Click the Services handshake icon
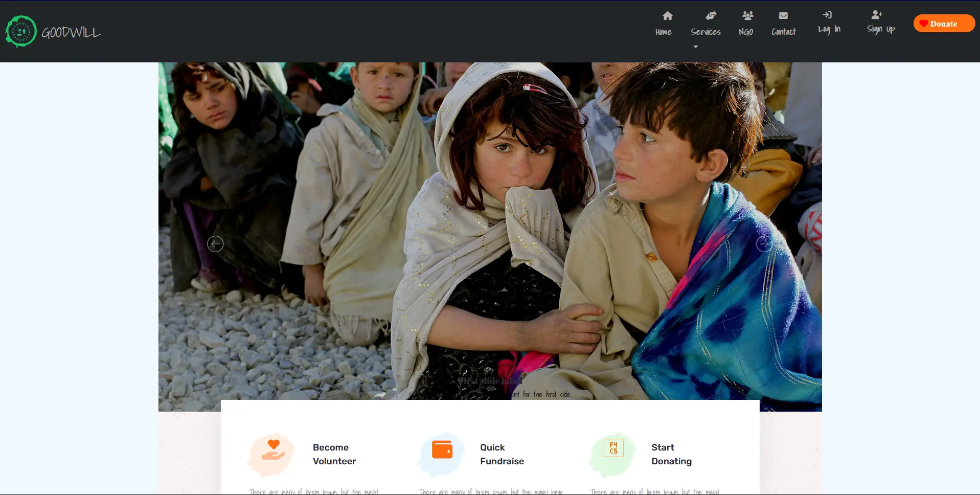The height and width of the screenshot is (495, 980). (x=711, y=16)
